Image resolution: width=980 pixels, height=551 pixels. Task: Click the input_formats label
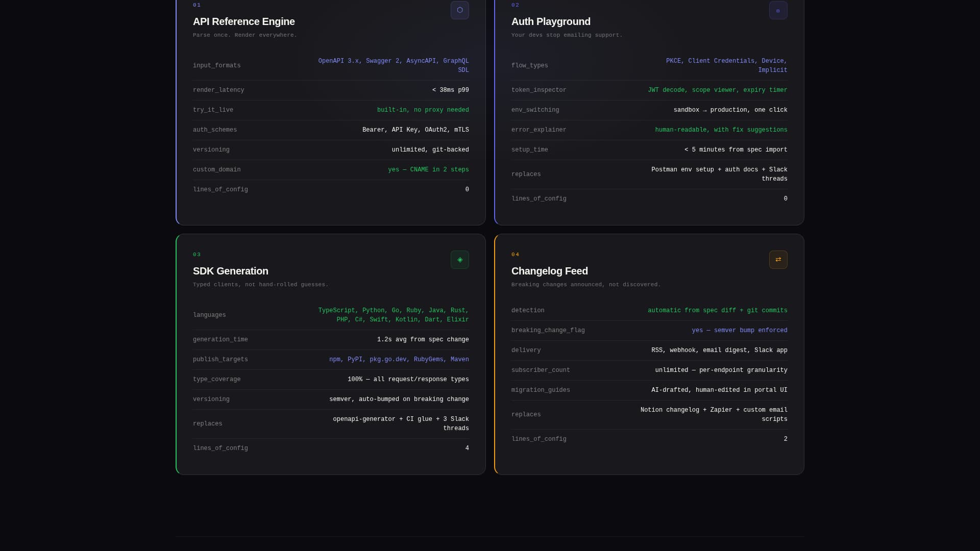tap(216, 66)
